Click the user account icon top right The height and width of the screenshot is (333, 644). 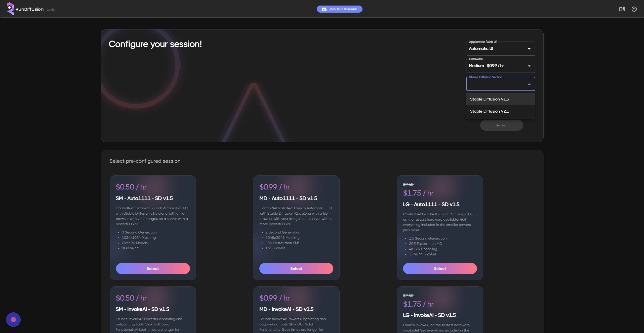point(634,9)
